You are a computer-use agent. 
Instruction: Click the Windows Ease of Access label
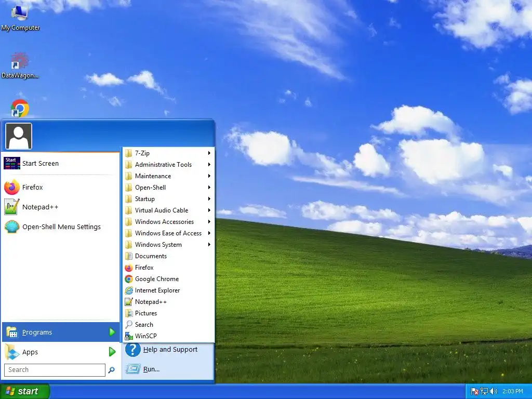(168, 233)
